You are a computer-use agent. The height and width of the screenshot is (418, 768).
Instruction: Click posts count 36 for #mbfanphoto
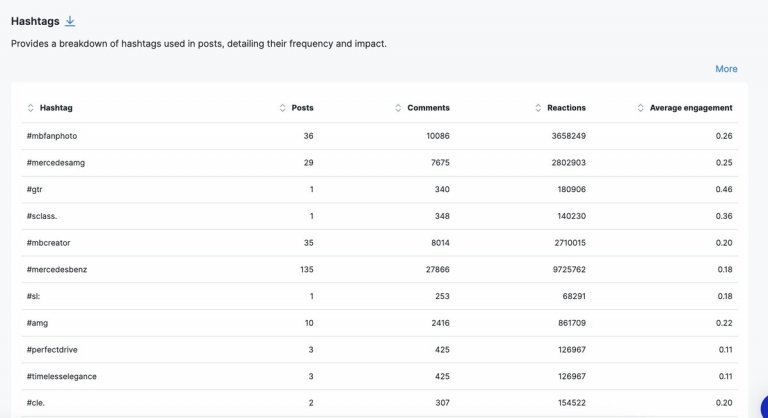[x=308, y=136]
